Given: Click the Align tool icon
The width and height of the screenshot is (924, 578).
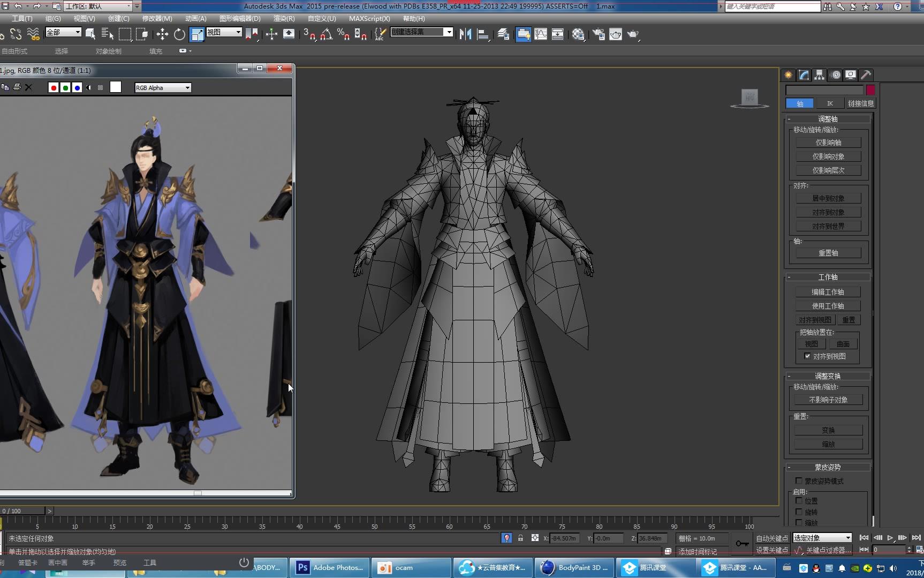Looking at the screenshot, I should point(483,34).
